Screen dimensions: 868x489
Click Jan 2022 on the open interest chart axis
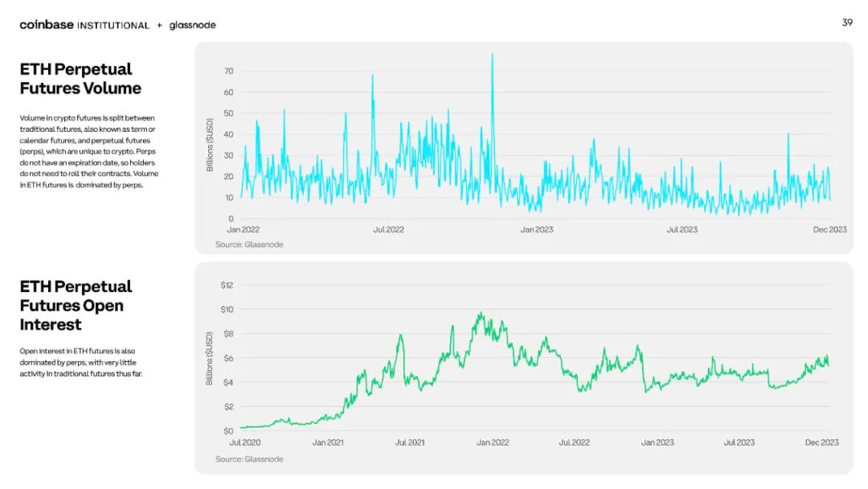pyautogui.click(x=493, y=442)
